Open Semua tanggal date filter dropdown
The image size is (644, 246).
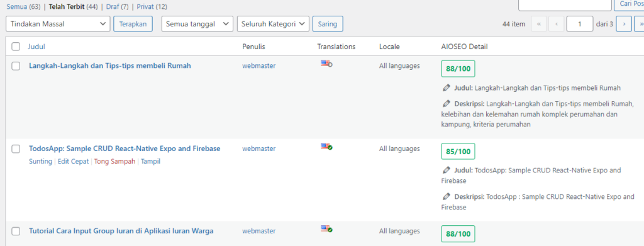click(x=197, y=24)
